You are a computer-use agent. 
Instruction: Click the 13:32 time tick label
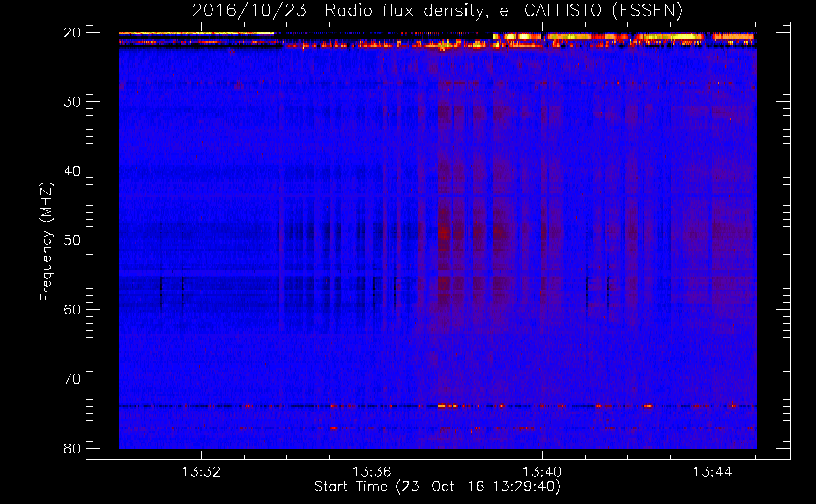201,472
